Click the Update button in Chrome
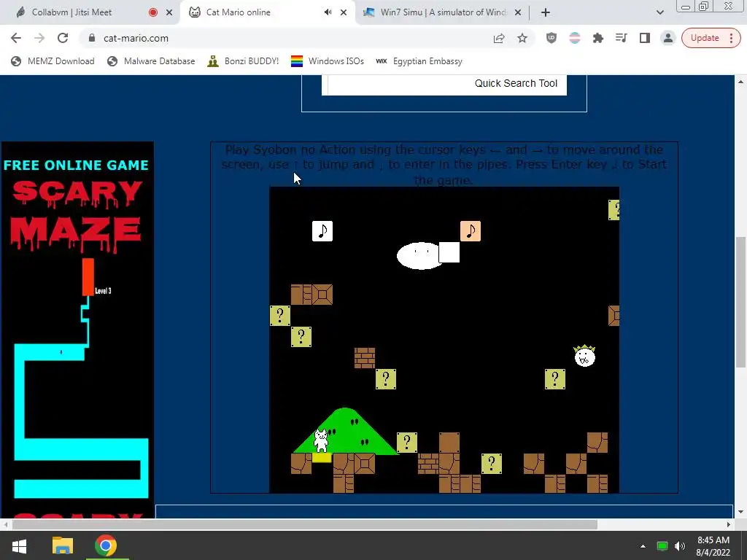 (705, 38)
